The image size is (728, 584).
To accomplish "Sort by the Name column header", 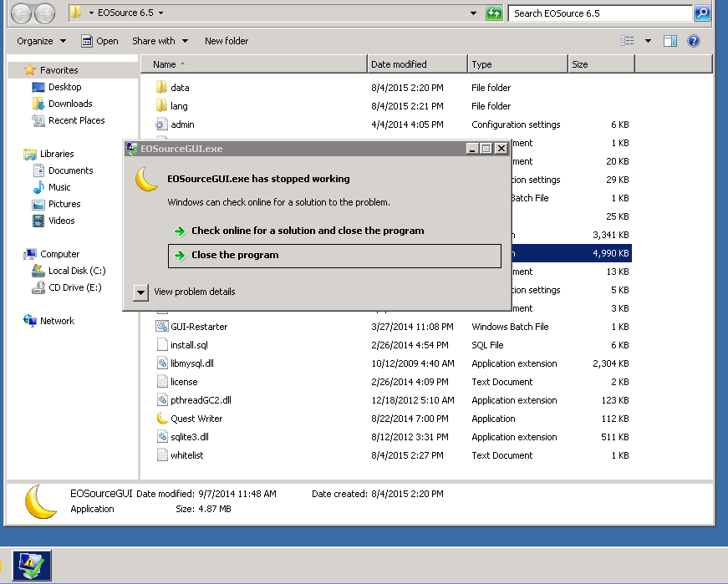I will click(253, 64).
